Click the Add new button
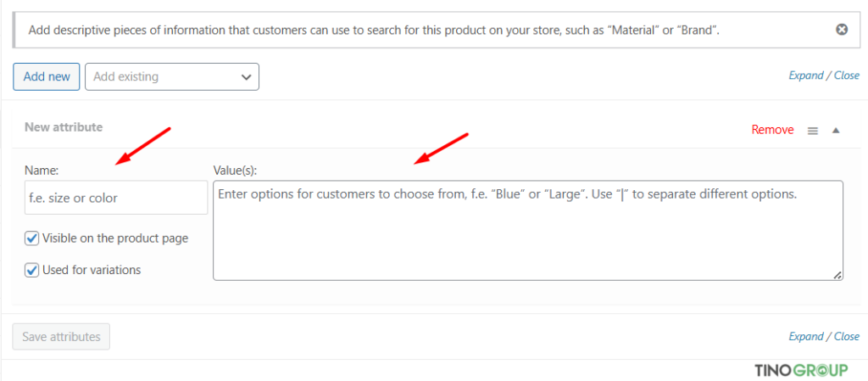868x381 pixels. (x=47, y=77)
